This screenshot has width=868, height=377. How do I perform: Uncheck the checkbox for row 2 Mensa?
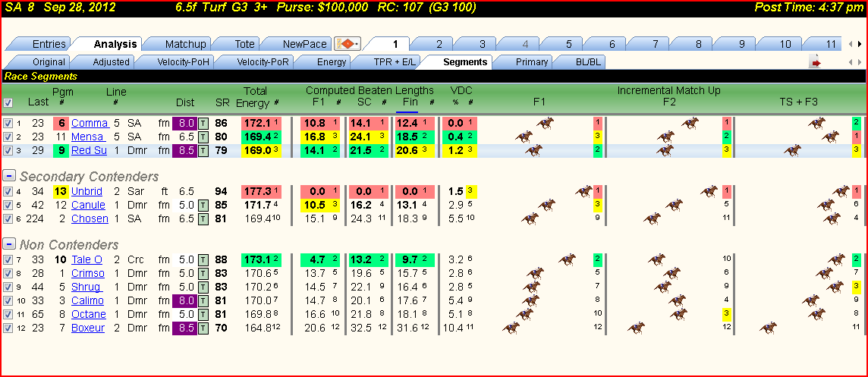[x=8, y=137]
